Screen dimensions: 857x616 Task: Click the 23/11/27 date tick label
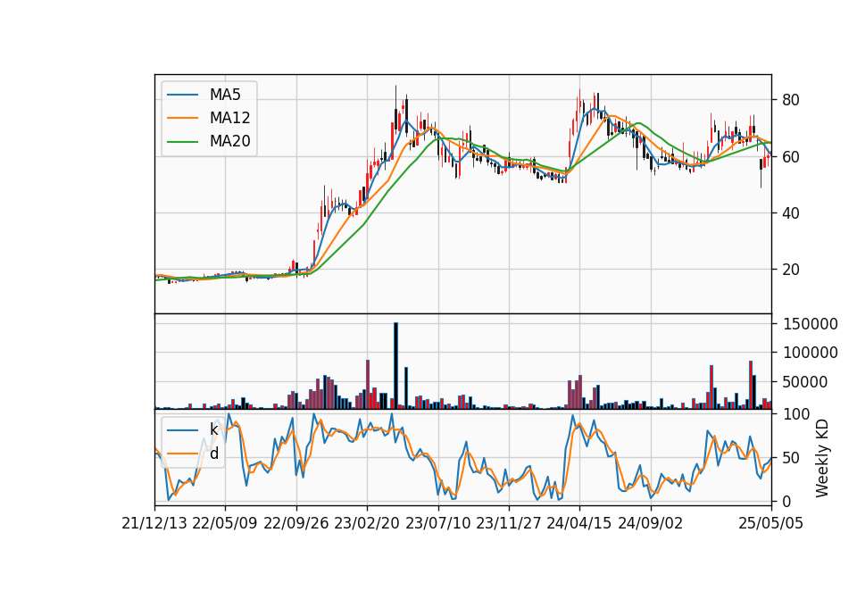click(508, 523)
